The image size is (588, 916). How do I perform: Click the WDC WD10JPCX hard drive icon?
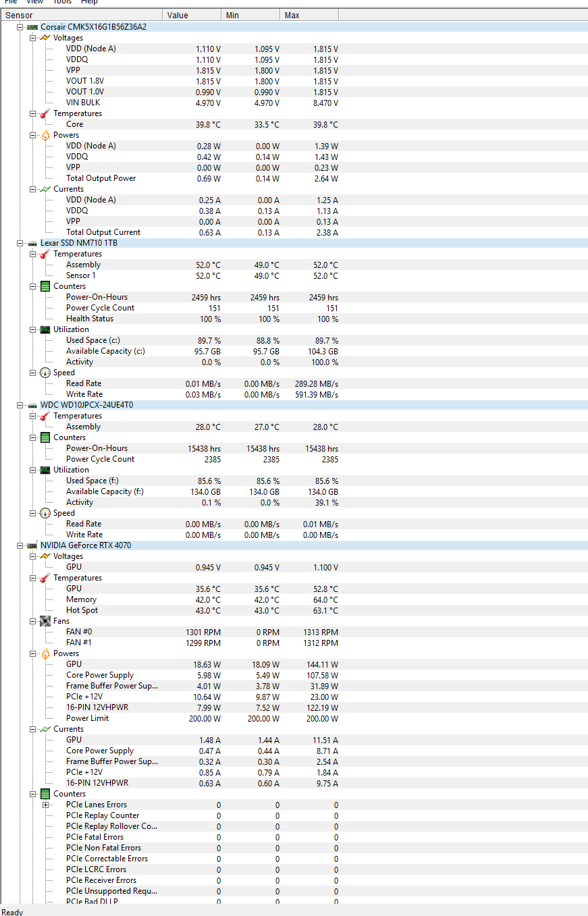[x=32, y=405]
